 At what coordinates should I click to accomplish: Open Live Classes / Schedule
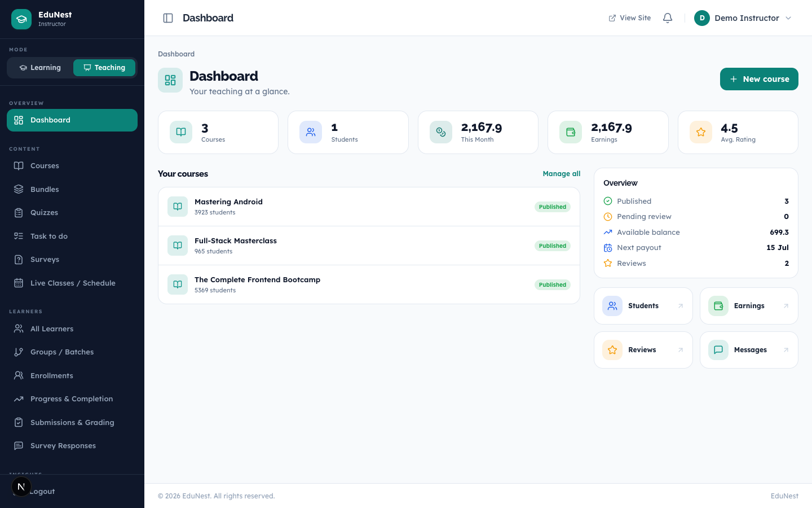(x=72, y=283)
